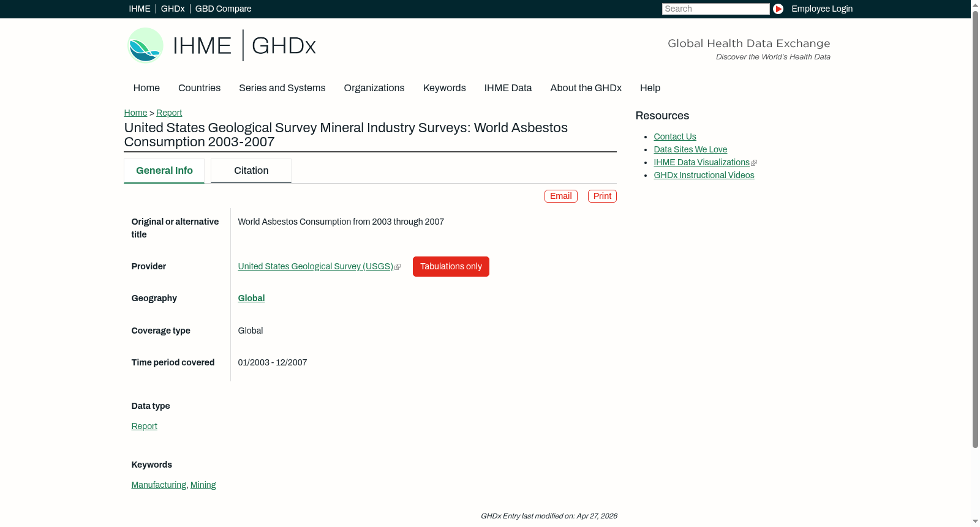Open the Help menu
Screen dimensions: 980x527
coord(650,88)
